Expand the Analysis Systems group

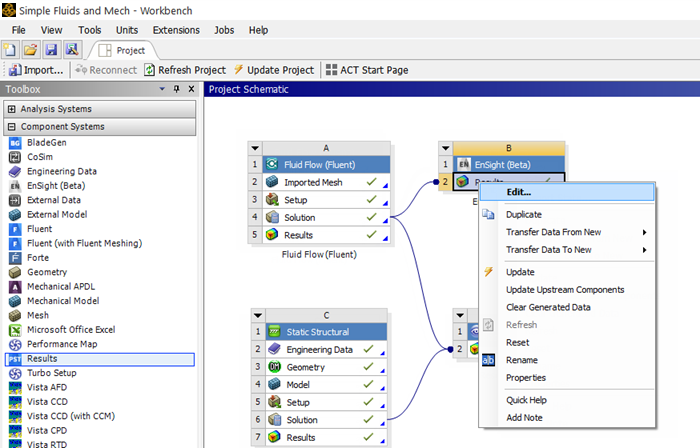click(12, 109)
